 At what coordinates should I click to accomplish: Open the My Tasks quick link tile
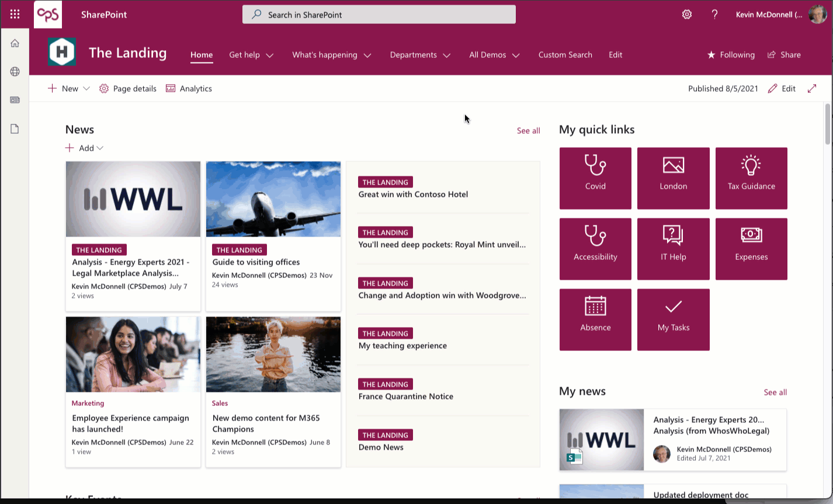coord(673,319)
